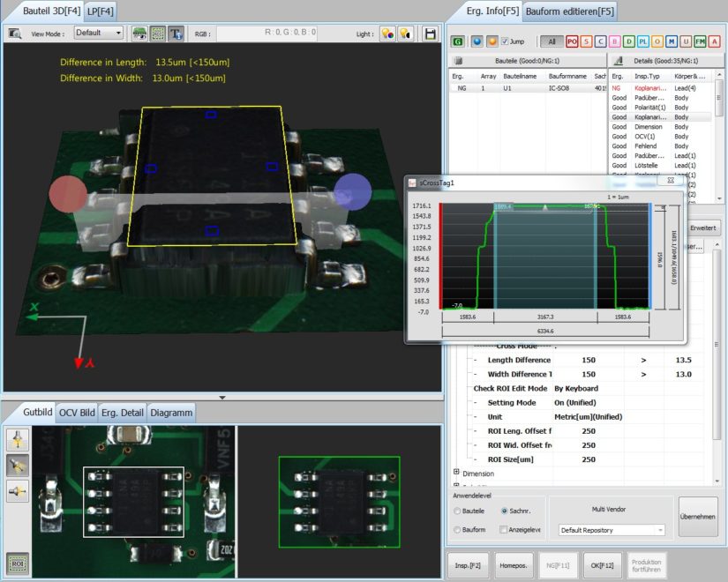Select the C defect filter
Viewport: 728px width, 582px height.
(600, 41)
